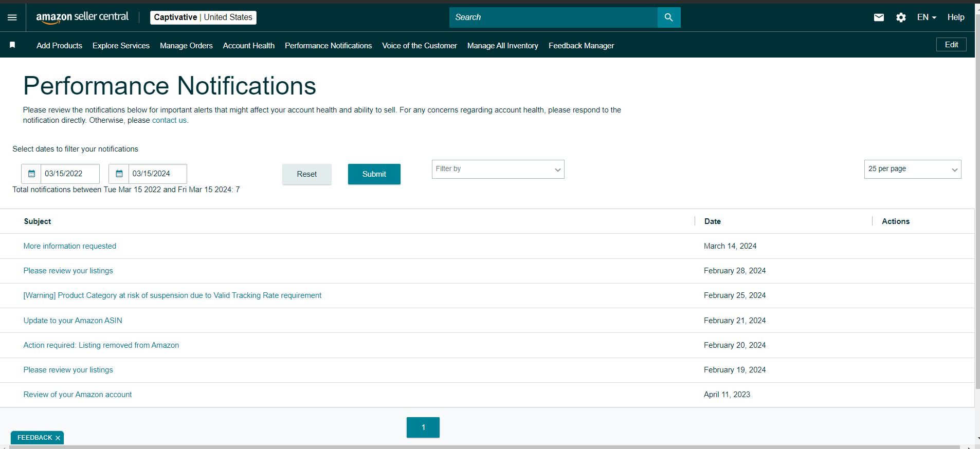This screenshot has width=980, height=449.
Task: Close the Feedback tab with the X
Action: click(x=58, y=438)
